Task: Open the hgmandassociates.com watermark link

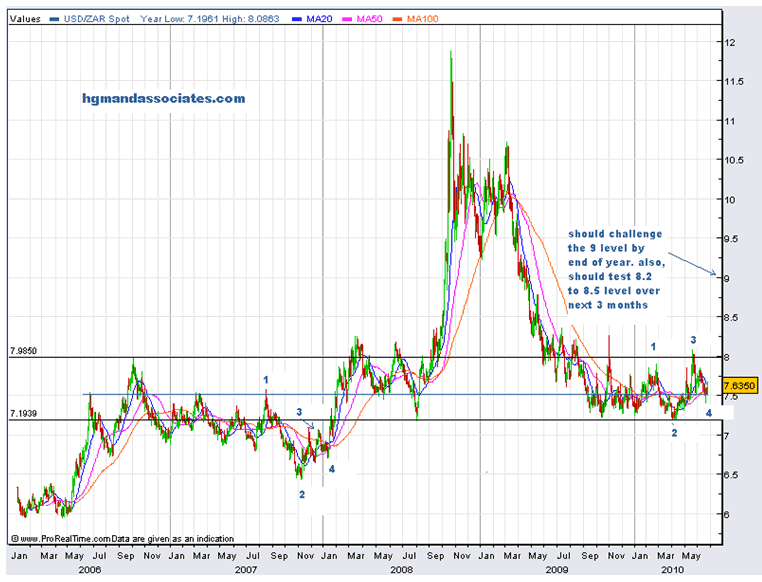Action: [163, 98]
